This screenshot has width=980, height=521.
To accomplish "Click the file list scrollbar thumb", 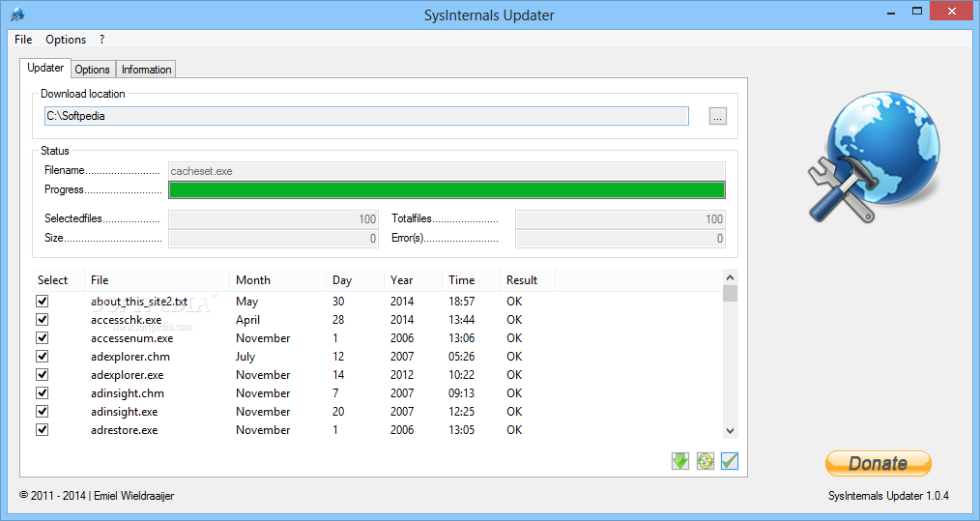I will coord(730,293).
